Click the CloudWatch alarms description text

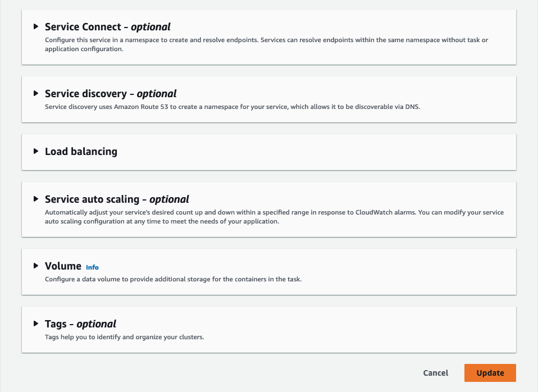click(274, 217)
